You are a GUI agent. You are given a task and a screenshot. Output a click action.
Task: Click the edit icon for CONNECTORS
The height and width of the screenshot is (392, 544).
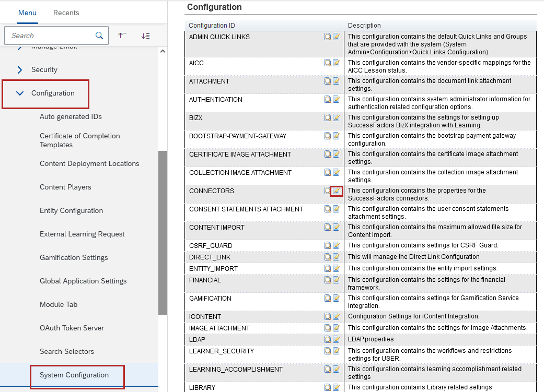pyautogui.click(x=337, y=191)
